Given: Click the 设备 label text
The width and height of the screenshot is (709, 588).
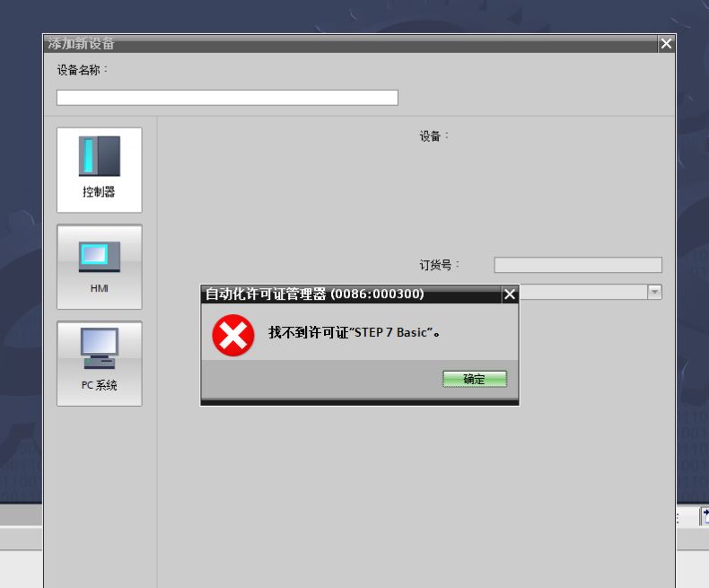Looking at the screenshot, I should [433, 136].
